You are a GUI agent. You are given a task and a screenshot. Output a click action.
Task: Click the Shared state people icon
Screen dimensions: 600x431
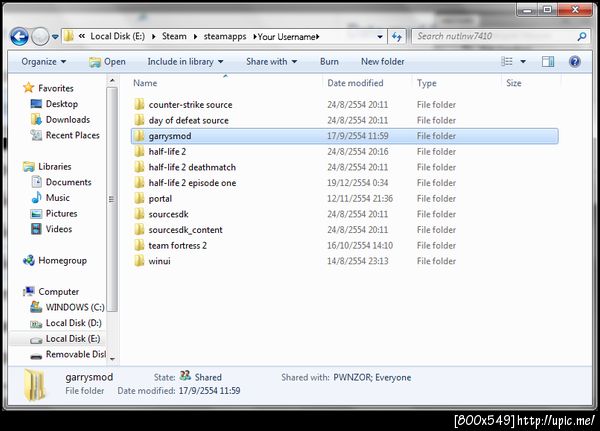click(185, 375)
